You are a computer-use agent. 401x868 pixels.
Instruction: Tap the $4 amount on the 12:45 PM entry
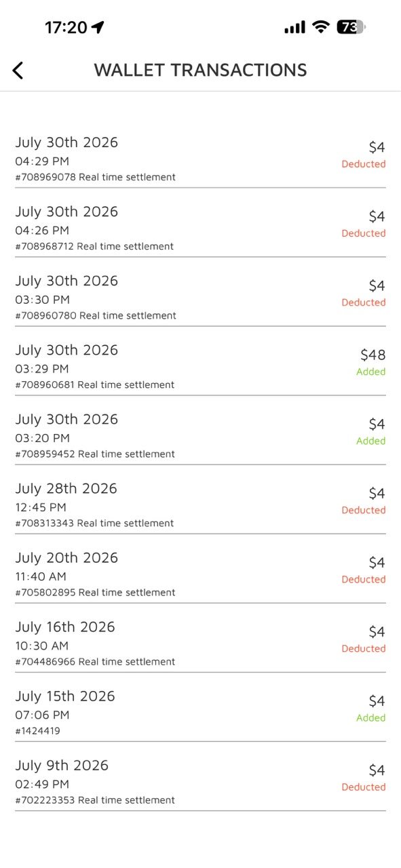click(377, 494)
